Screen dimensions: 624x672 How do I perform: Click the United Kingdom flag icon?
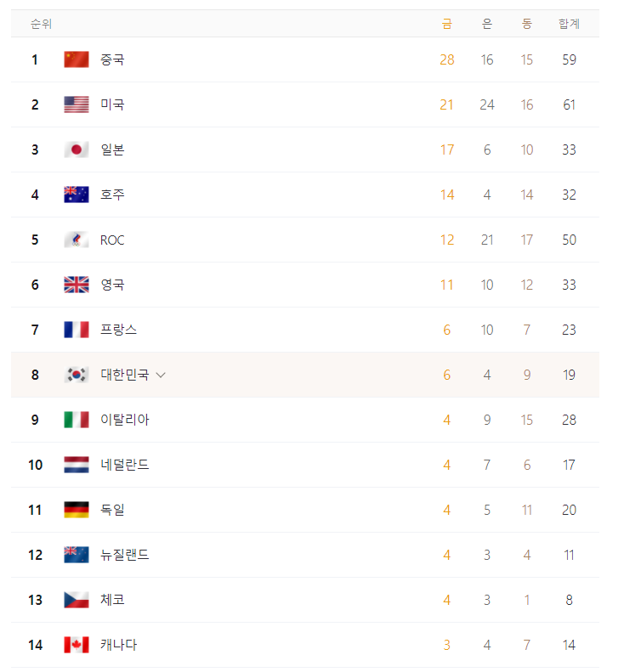(x=77, y=285)
